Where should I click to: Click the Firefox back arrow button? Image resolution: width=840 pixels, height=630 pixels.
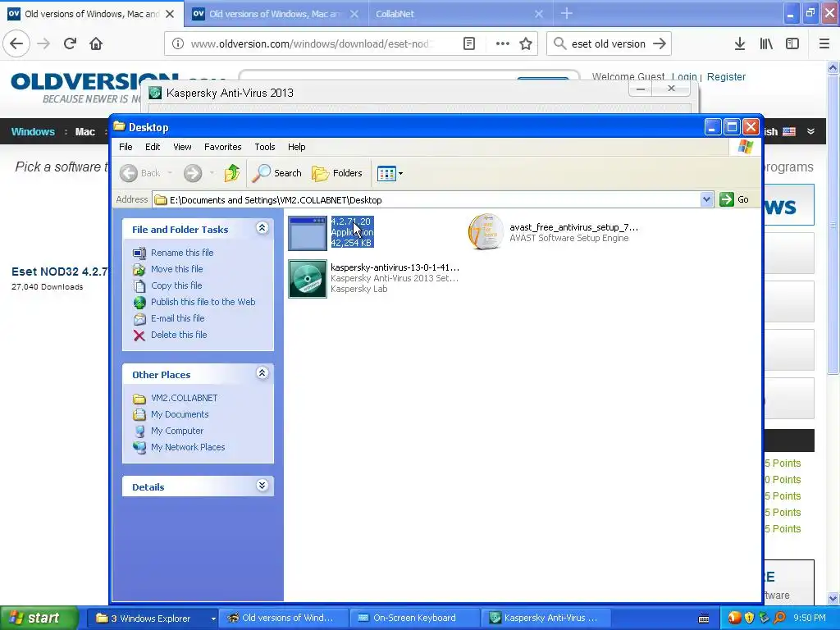point(16,44)
